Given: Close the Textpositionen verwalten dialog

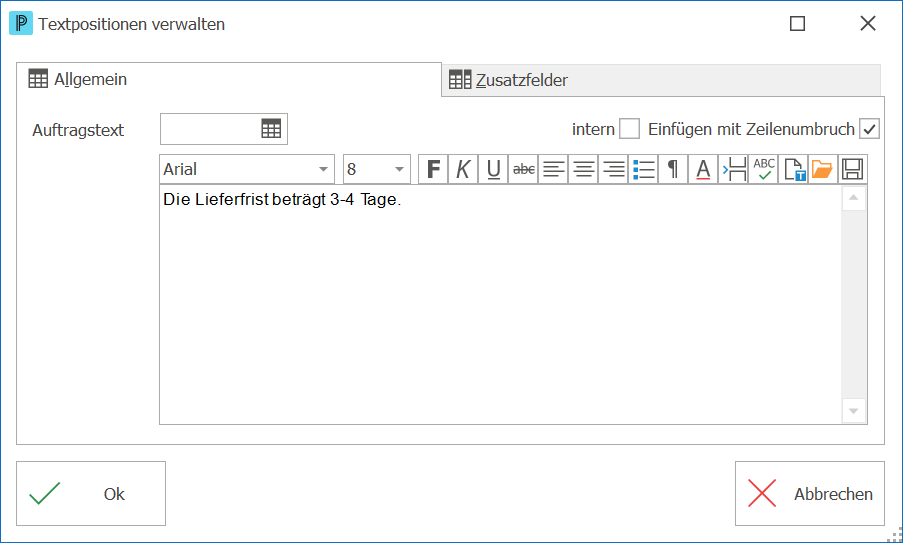Looking at the screenshot, I should (868, 24).
